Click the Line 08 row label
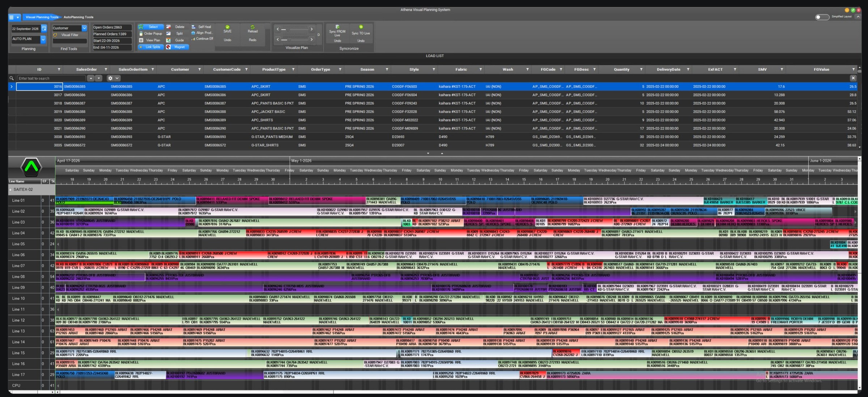 point(18,277)
